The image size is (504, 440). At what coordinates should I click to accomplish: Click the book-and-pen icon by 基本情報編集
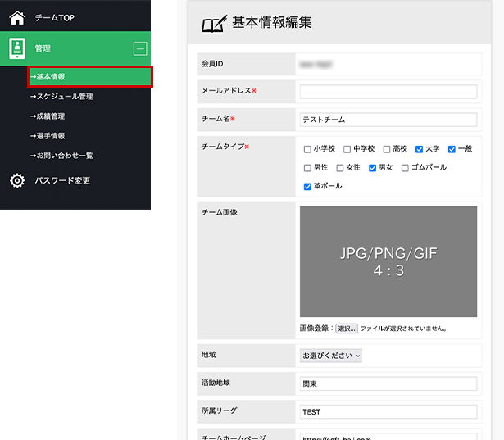[213, 24]
